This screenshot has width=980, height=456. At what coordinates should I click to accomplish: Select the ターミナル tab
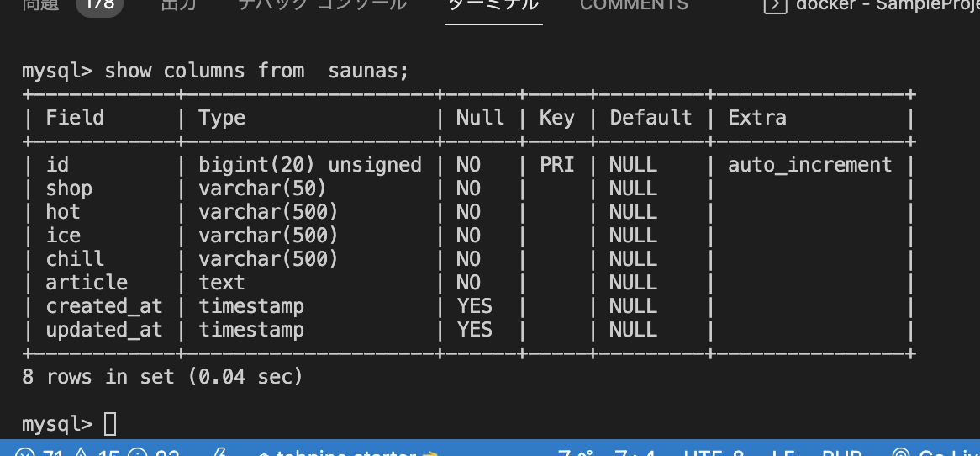pyautogui.click(x=493, y=5)
